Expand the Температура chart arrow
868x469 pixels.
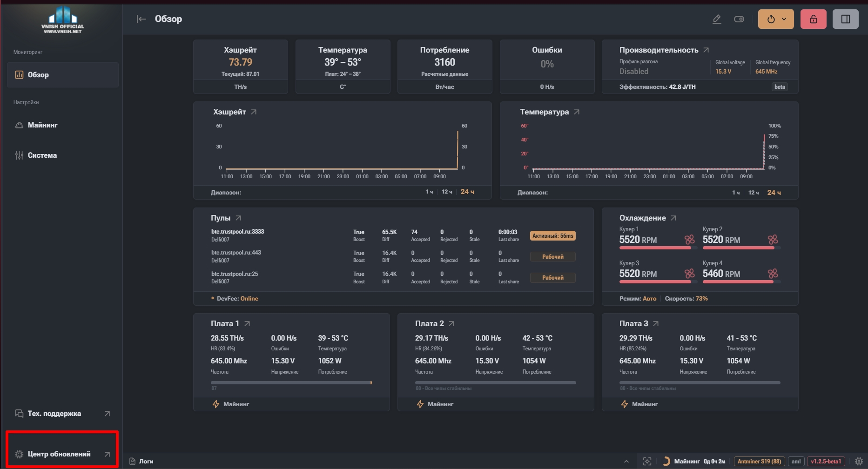(577, 112)
